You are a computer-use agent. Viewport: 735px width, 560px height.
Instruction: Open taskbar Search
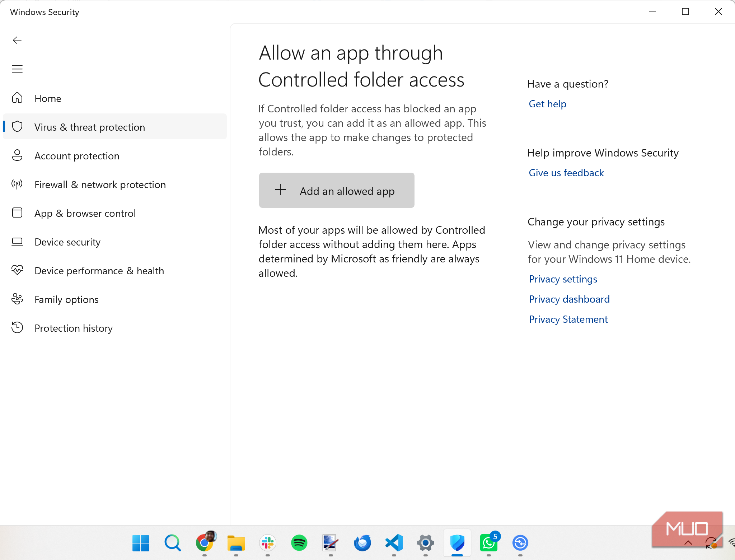click(x=173, y=543)
